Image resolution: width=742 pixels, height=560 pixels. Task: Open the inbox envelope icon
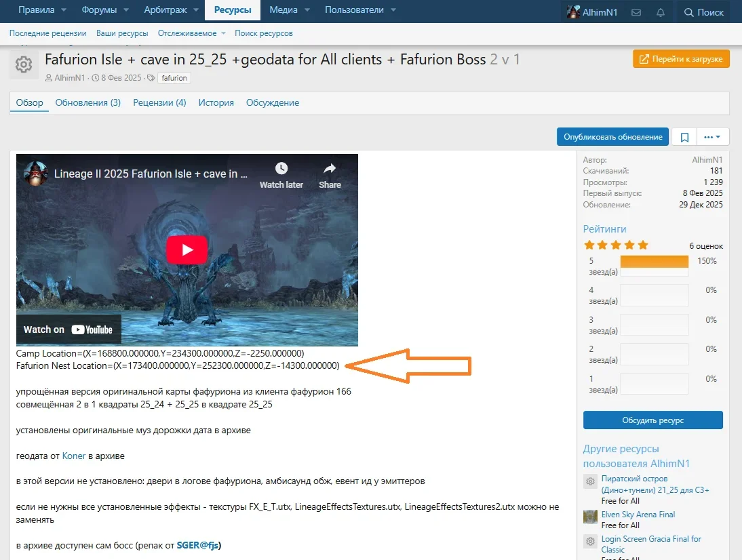(x=636, y=12)
